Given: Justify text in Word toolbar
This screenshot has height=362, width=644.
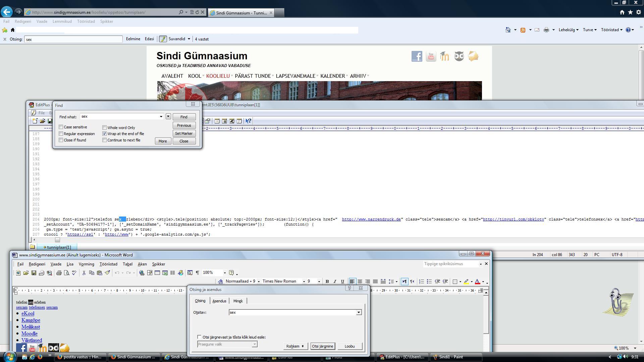Looking at the screenshot, I should pyautogui.click(x=375, y=282).
